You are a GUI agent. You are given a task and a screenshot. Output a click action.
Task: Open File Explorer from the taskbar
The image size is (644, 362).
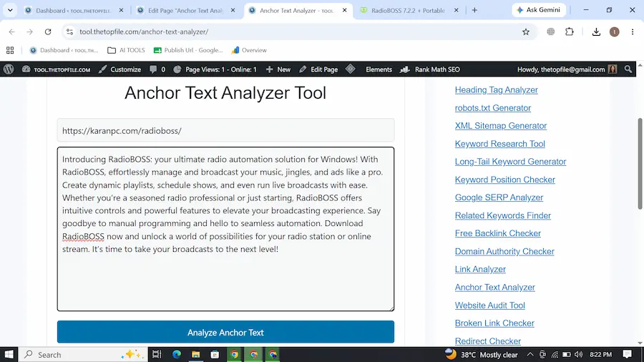(x=195, y=355)
